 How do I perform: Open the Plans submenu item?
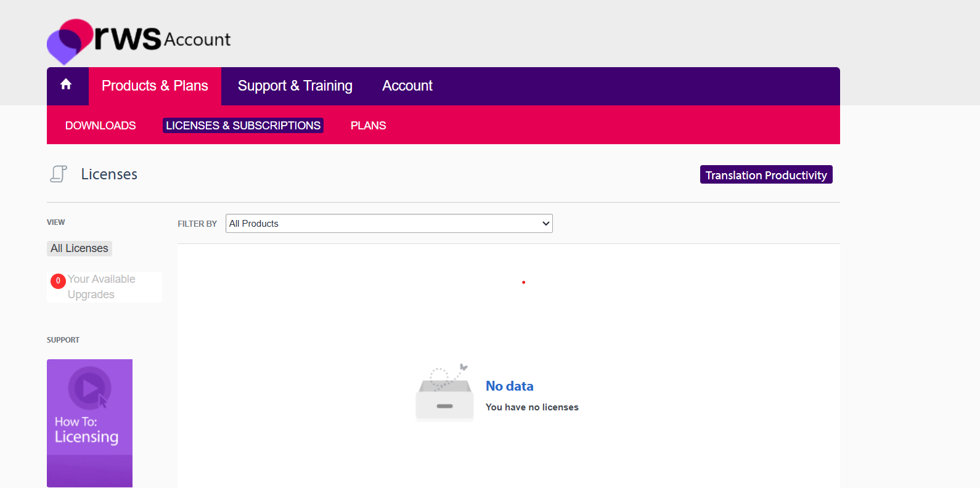[x=368, y=126]
